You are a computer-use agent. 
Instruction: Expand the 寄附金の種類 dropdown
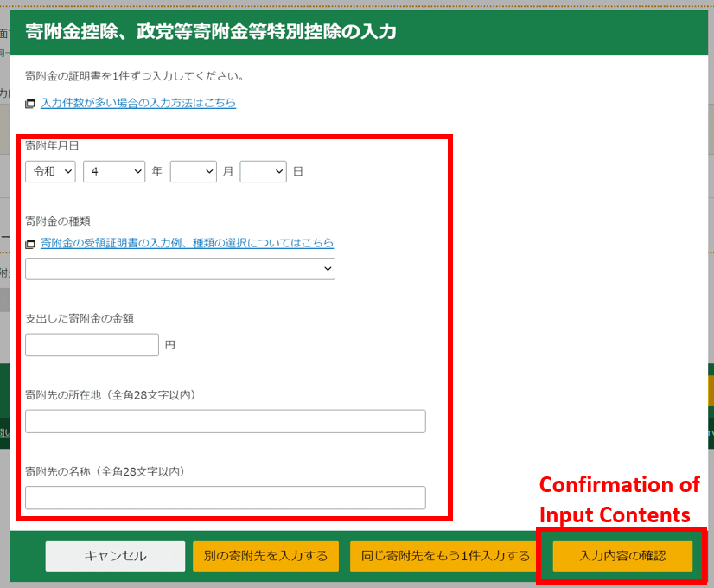click(x=180, y=269)
